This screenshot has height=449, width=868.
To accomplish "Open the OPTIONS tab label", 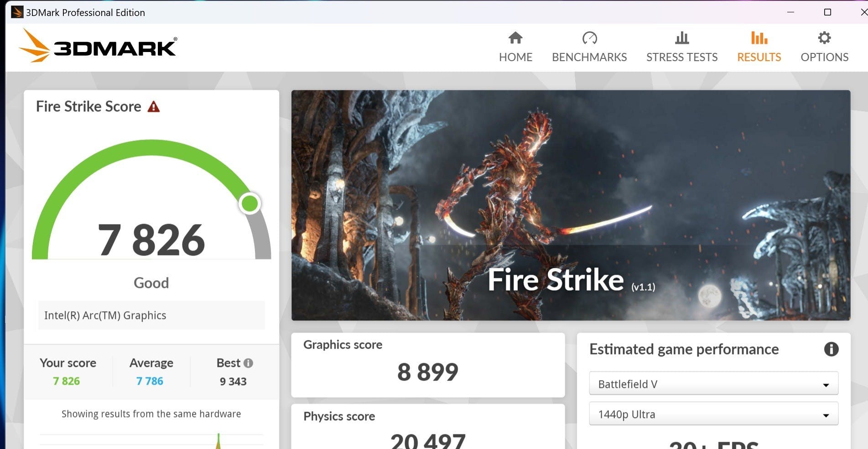I will [824, 57].
